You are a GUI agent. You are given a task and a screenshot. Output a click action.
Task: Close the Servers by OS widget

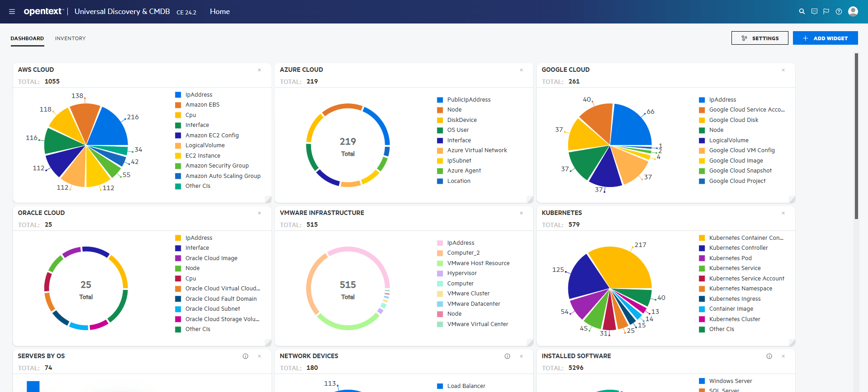[x=259, y=356]
